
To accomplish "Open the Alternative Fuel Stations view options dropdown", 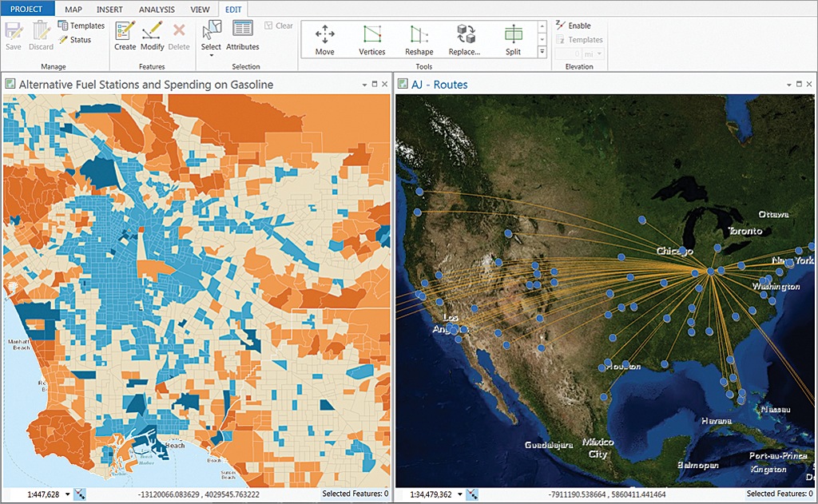I will click(x=364, y=85).
